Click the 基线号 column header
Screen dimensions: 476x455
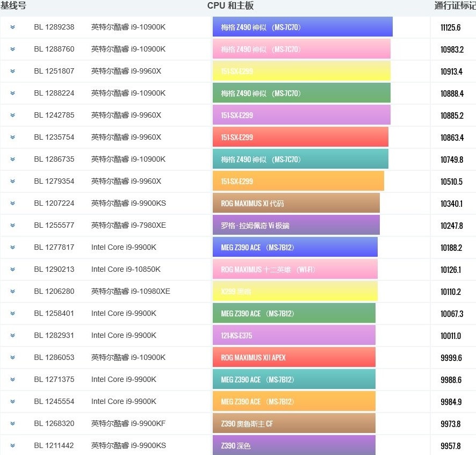pos(13,5)
